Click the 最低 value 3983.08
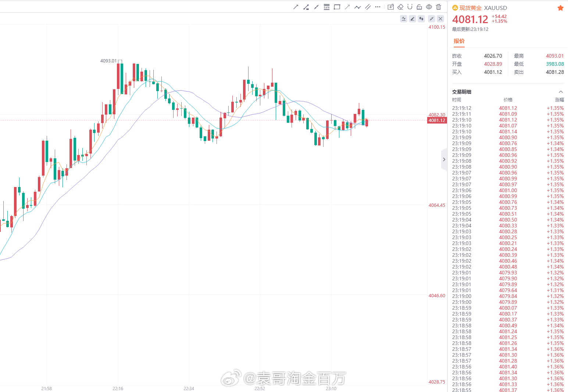 pos(555,64)
